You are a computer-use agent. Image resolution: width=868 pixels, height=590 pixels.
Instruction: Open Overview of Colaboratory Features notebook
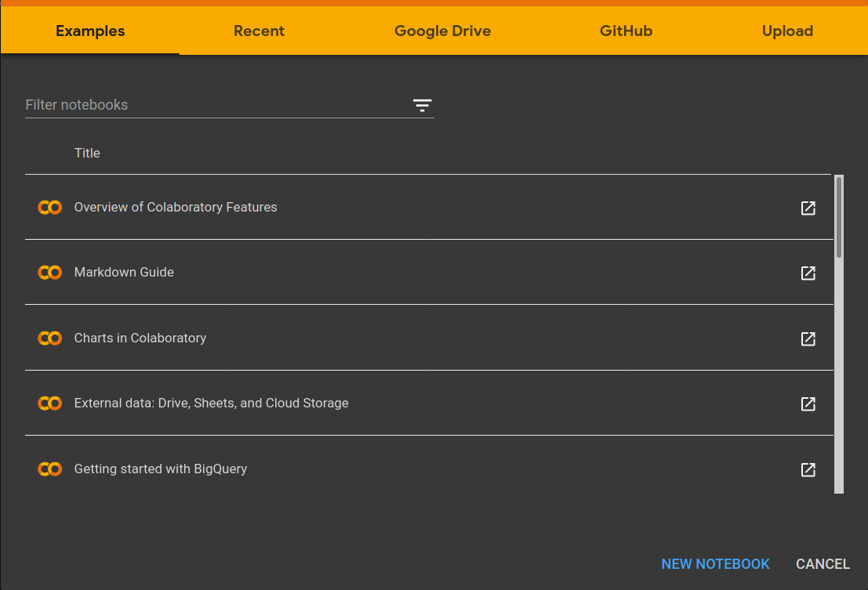[176, 208]
